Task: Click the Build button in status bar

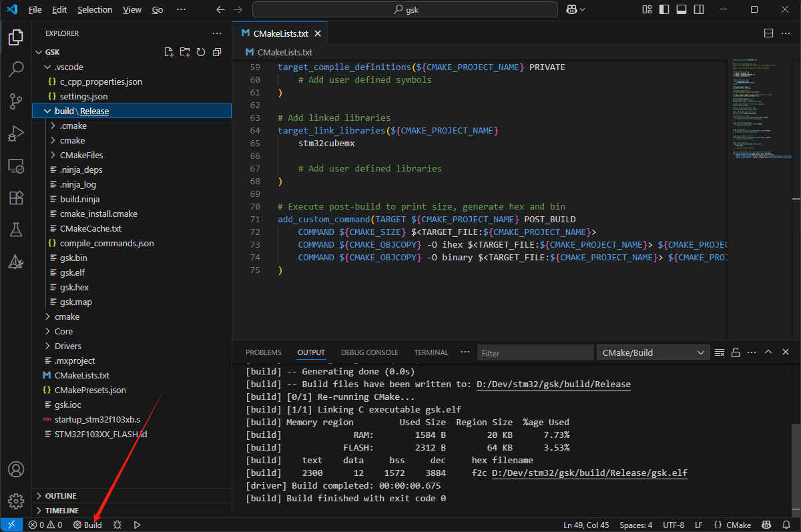Action: (87, 525)
